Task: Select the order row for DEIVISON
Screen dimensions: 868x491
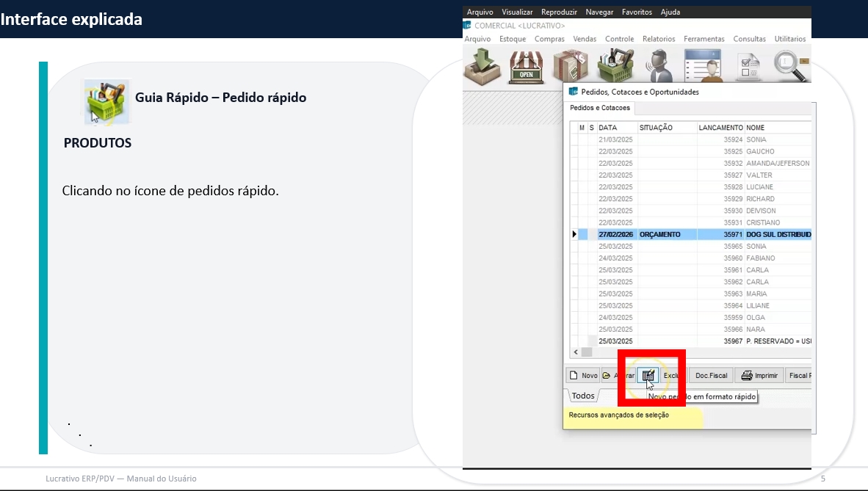Action: (x=761, y=211)
